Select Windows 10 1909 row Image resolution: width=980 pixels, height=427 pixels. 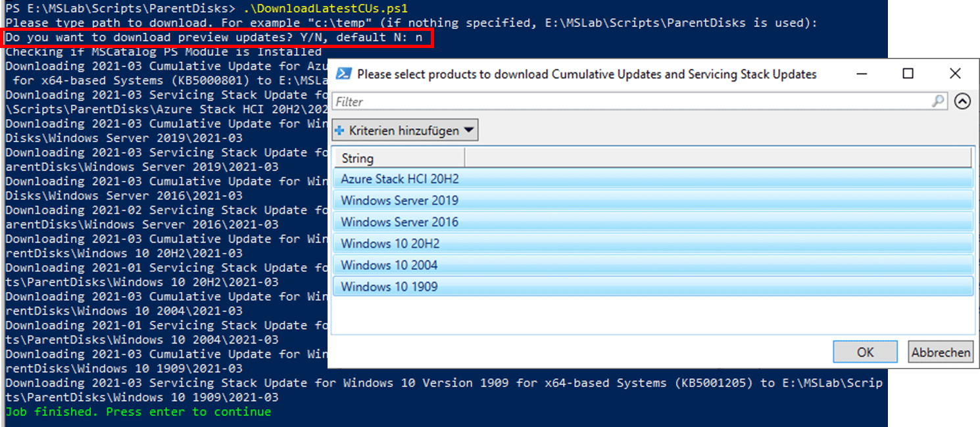(x=653, y=287)
